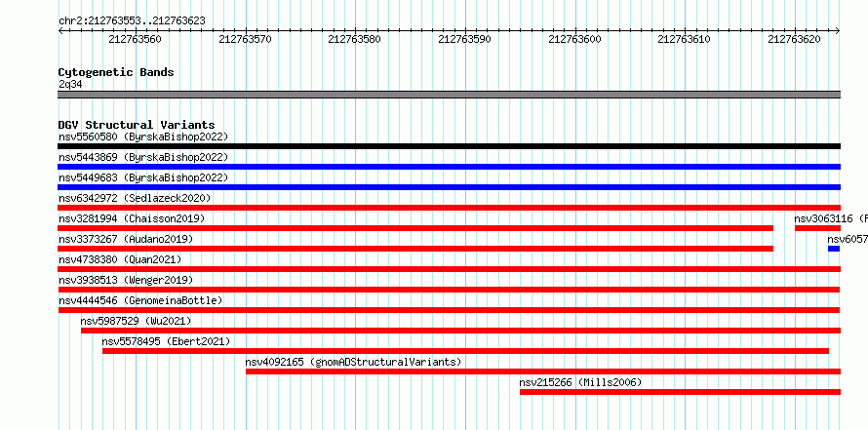Open the nsv3063116 label
This screenshot has width=868, height=430.
[x=831, y=218]
